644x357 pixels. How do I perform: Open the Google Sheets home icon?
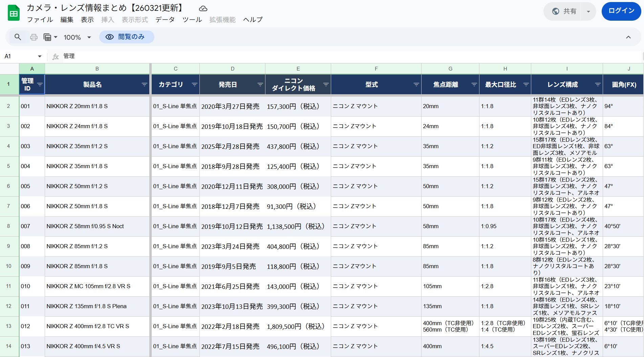coord(14,13)
